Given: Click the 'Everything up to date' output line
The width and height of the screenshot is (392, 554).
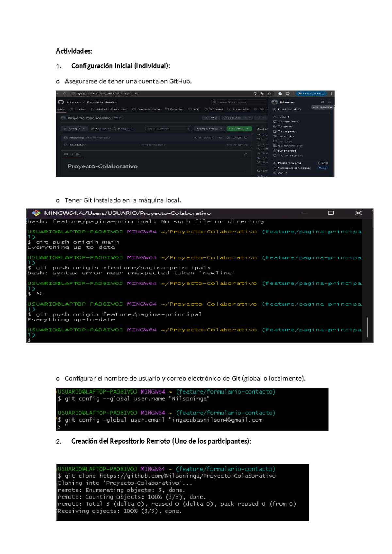Looking at the screenshot, I should [71, 247].
